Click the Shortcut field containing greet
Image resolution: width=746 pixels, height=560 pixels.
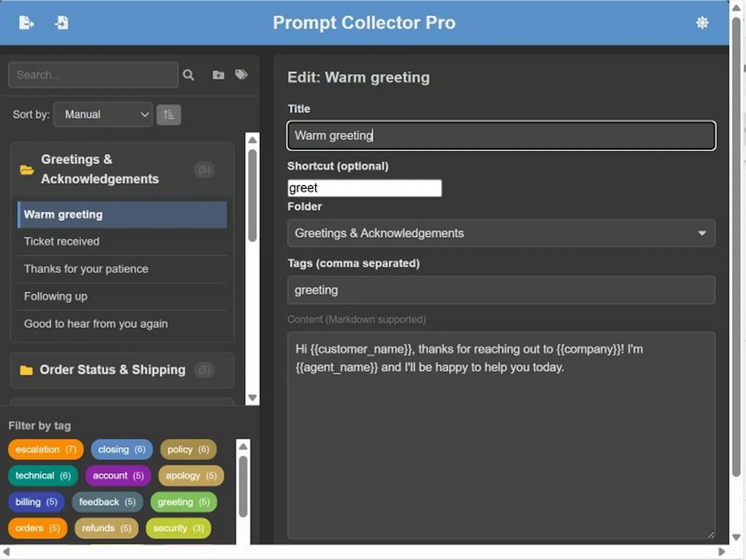click(x=365, y=188)
